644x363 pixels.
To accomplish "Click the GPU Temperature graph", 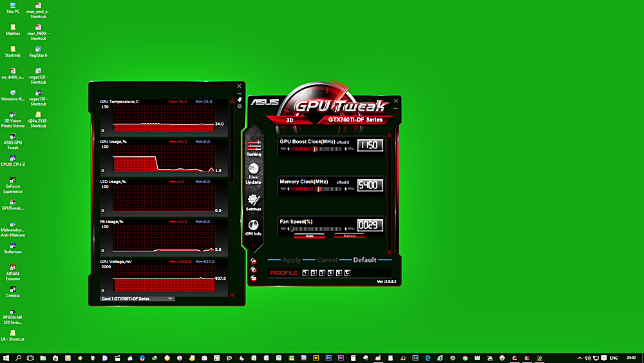I will [x=164, y=118].
